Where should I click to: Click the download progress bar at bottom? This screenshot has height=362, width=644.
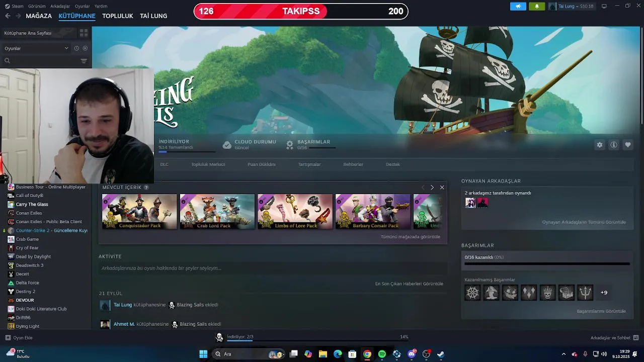317,340
